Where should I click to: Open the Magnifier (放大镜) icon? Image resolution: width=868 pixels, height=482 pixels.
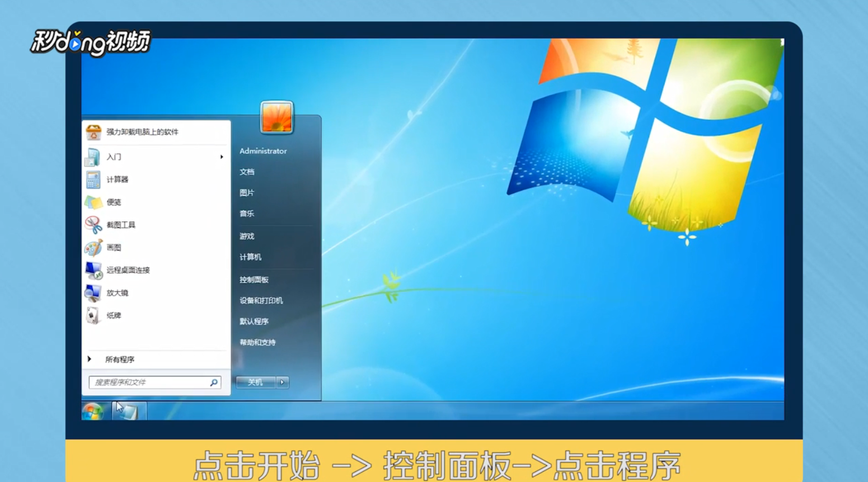click(93, 292)
